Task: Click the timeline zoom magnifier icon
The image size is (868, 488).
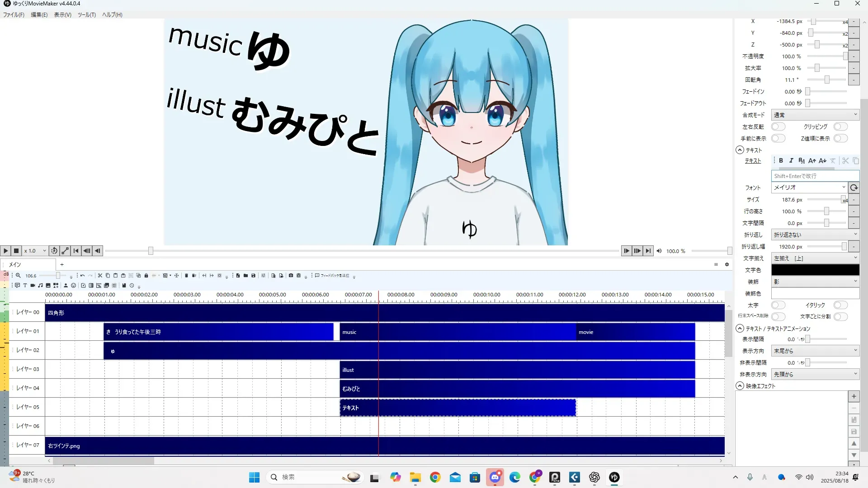Action: (18, 276)
